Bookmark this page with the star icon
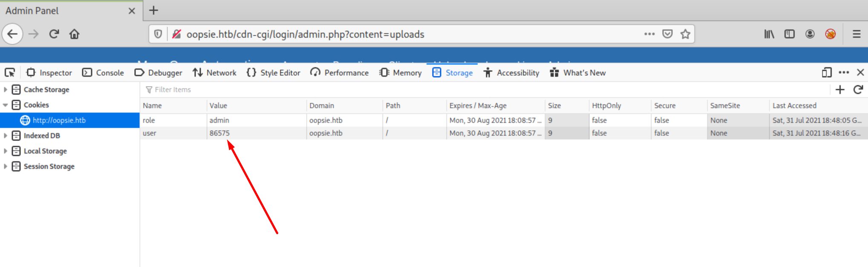The image size is (868, 267). [x=685, y=34]
